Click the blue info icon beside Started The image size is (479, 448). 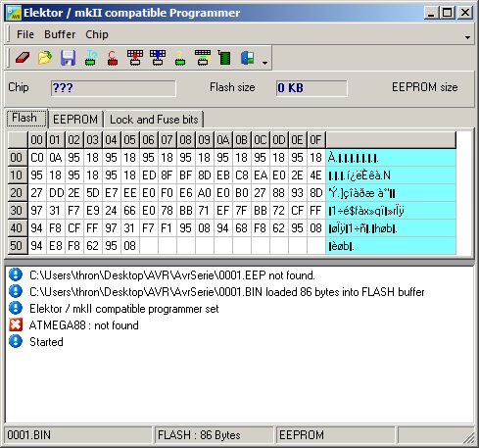pos(16,341)
